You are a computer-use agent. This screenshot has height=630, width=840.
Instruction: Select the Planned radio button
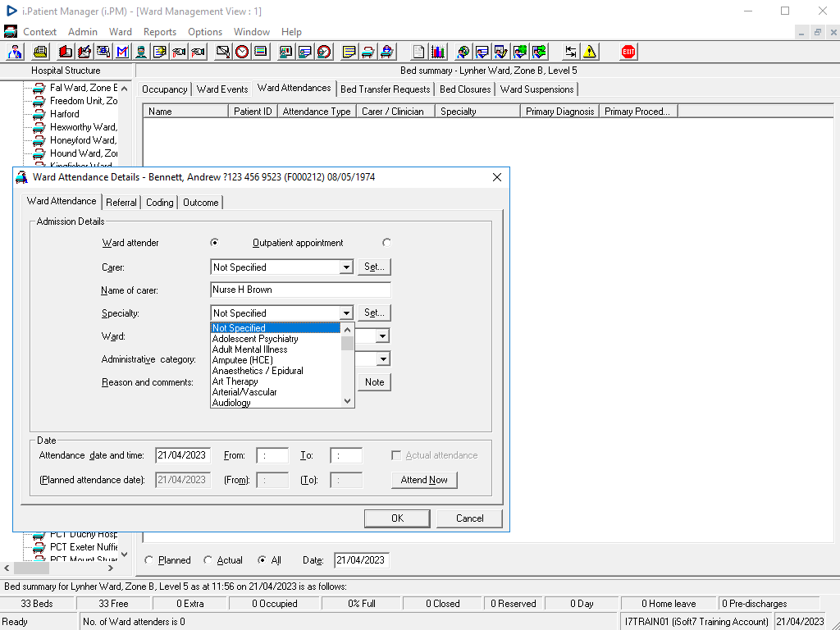pyautogui.click(x=149, y=559)
